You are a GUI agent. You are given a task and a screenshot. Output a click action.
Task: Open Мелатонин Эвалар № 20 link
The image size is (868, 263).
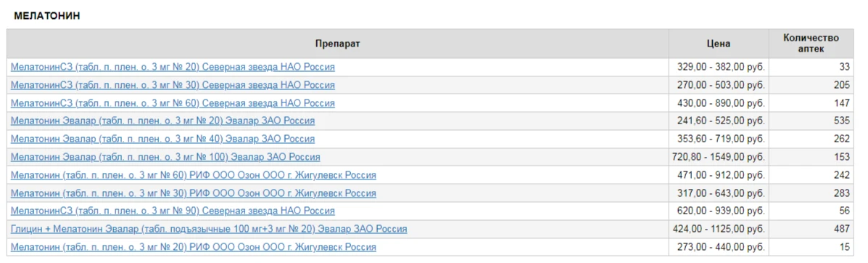[162, 121]
